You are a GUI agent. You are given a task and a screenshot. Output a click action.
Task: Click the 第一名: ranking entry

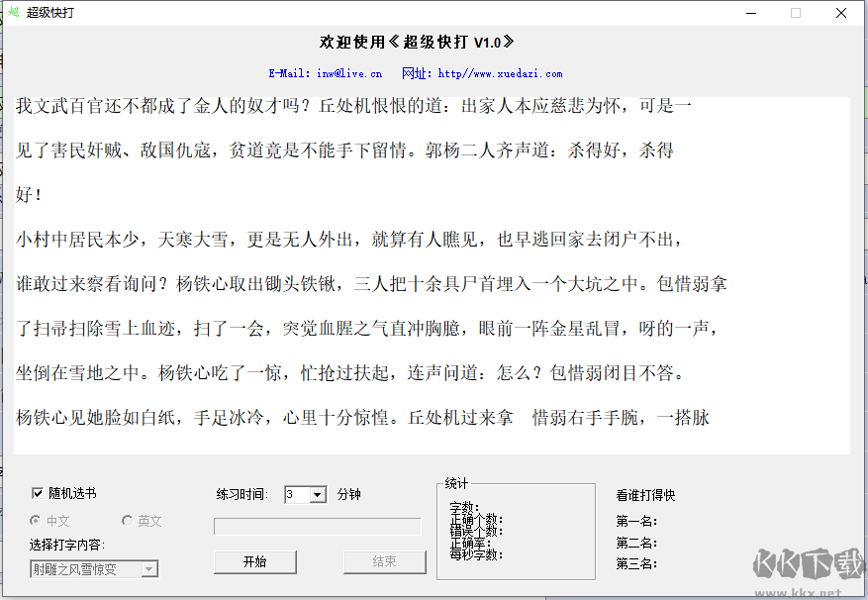click(x=636, y=521)
